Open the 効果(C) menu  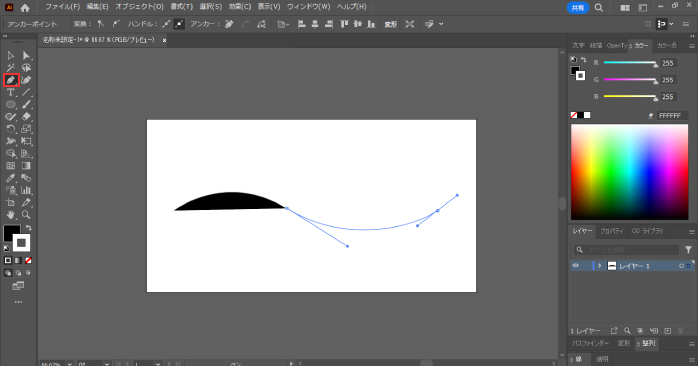[x=240, y=7]
